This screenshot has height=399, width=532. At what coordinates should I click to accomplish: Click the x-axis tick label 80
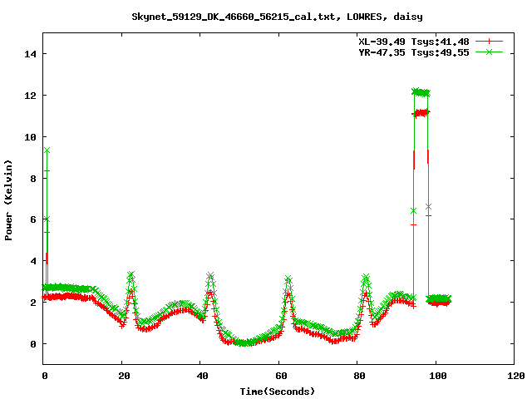tap(359, 376)
